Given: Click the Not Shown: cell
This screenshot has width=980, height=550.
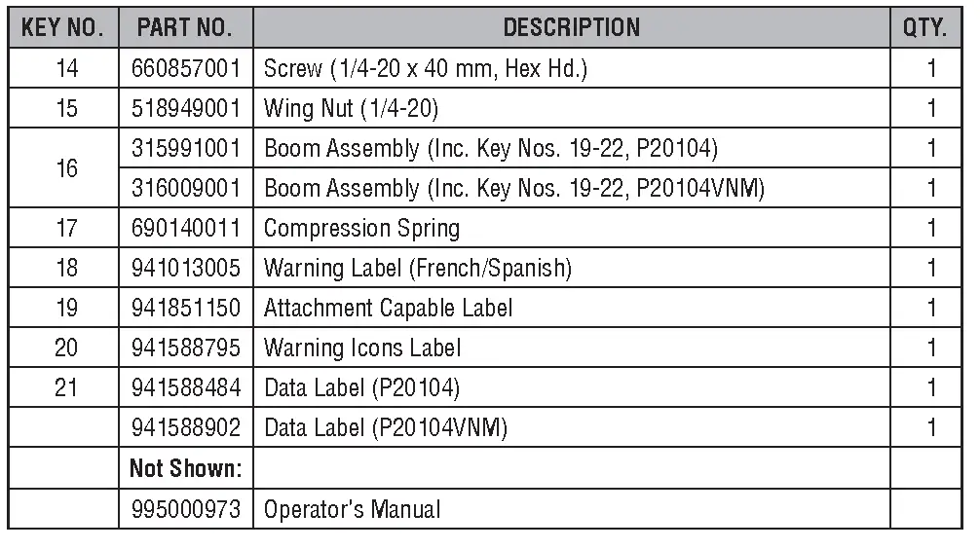Looking at the screenshot, I should point(185,468).
